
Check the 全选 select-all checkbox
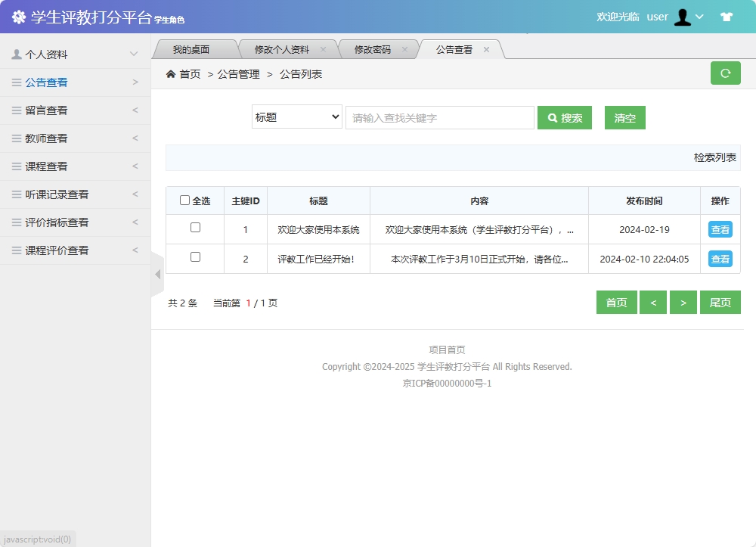(185, 200)
